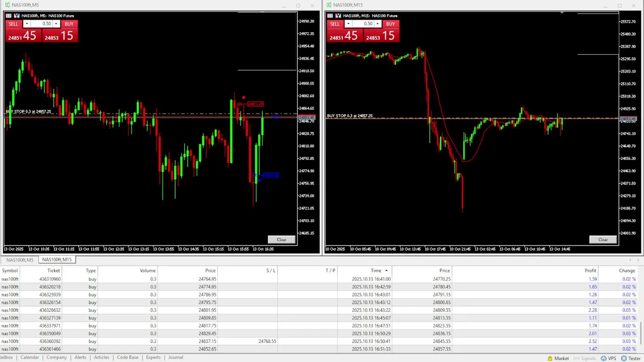Increase lot volume on the M15 chart panel
Image resolution: width=644 pixels, height=362 pixels.
click(x=378, y=24)
